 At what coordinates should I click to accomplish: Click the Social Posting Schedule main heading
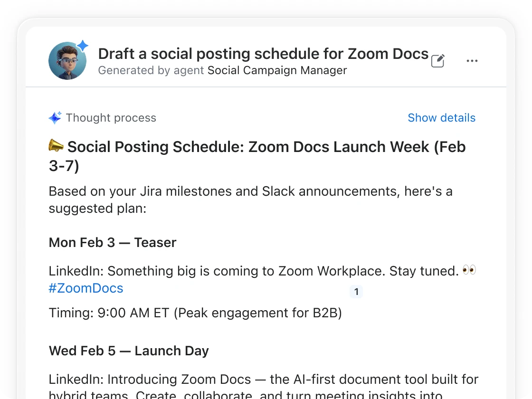[257, 156]
